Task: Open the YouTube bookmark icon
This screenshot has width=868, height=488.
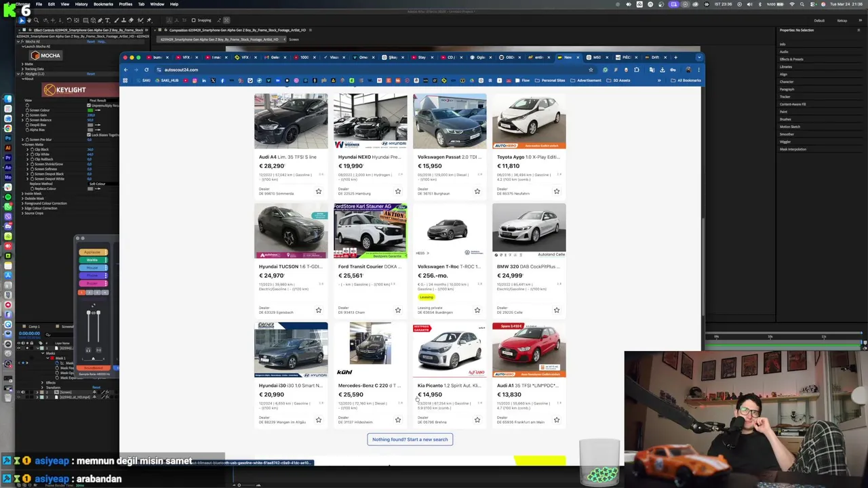Action: [x=186, y=81]
